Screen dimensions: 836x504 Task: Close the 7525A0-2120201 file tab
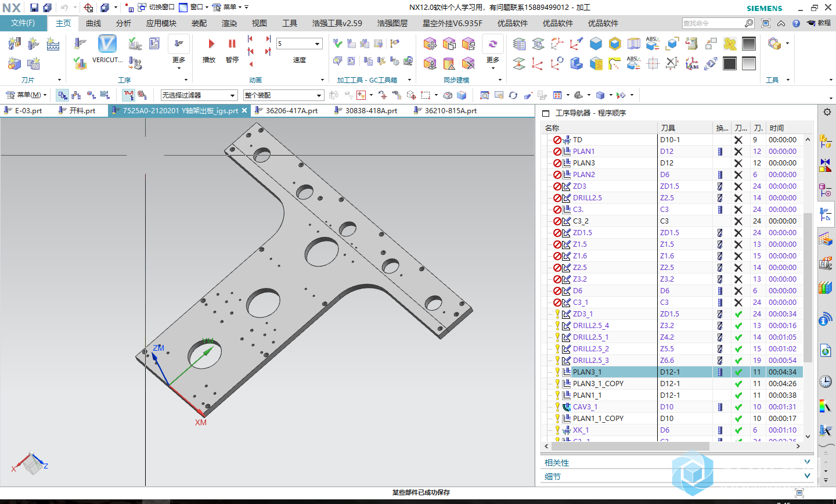(244, 110)
